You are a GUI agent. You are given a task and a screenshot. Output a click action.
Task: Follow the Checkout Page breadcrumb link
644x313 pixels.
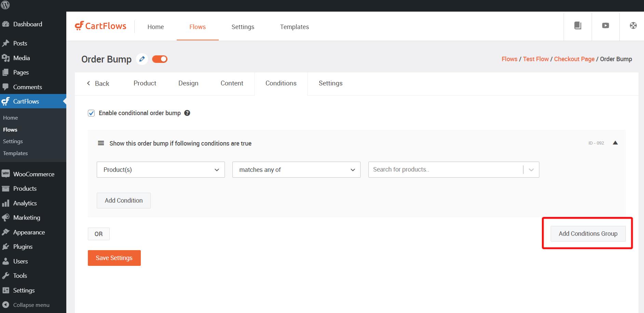click(574, 59)
